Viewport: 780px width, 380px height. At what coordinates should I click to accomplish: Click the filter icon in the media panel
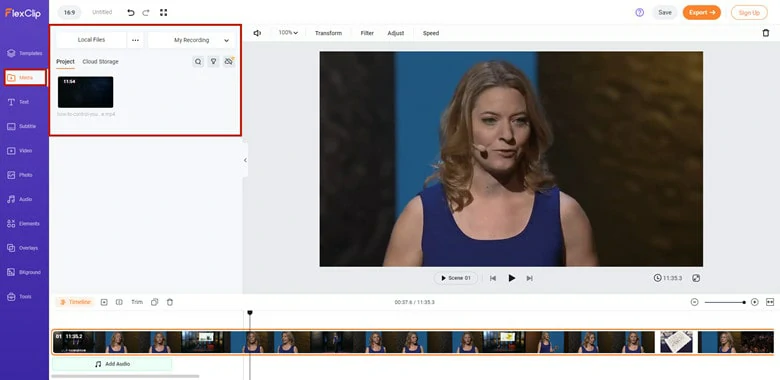(213, 62)
